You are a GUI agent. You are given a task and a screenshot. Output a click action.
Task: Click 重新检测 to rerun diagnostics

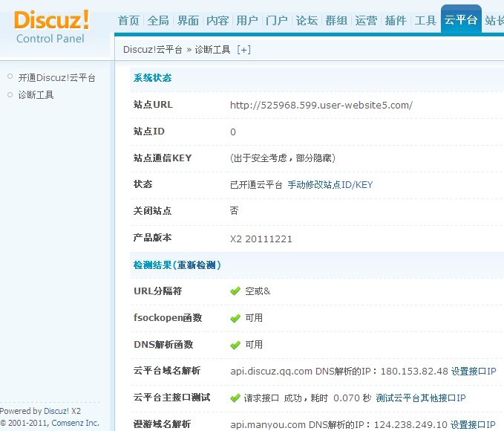click(x=196, y=265)
